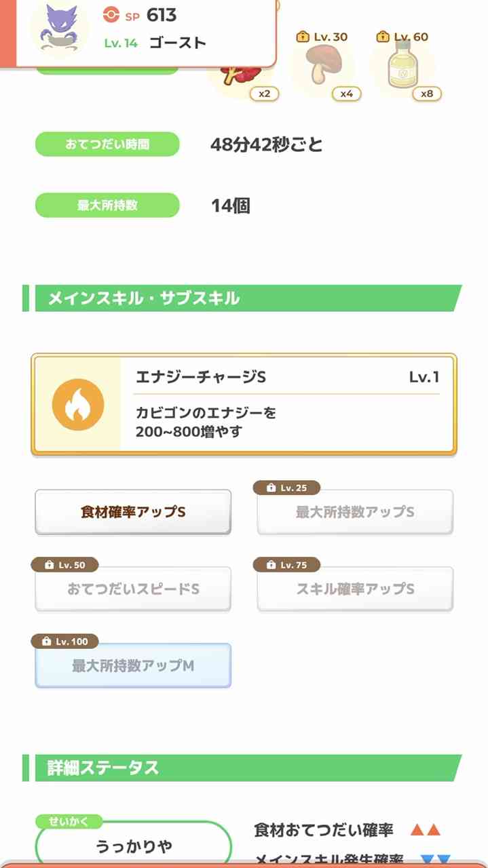Tap the 最大所持数アップM sub skill
The height and width of the screenshot is (868, 488).
[x=133, y=666]
